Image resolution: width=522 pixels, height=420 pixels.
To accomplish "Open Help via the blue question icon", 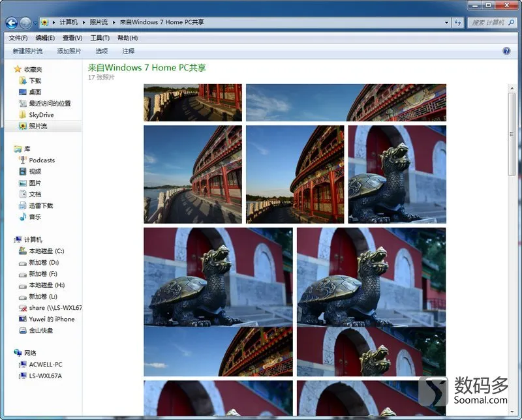I will (506, 51).
